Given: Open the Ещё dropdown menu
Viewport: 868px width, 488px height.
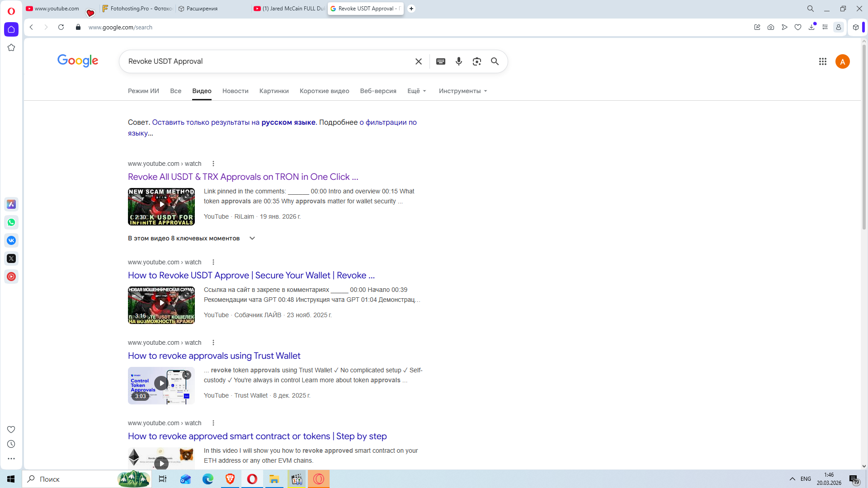Looking at the screenshot, I should 416,91.
